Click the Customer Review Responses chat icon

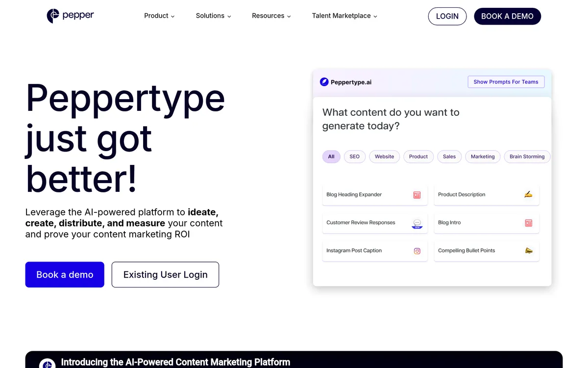pos(417,223)
